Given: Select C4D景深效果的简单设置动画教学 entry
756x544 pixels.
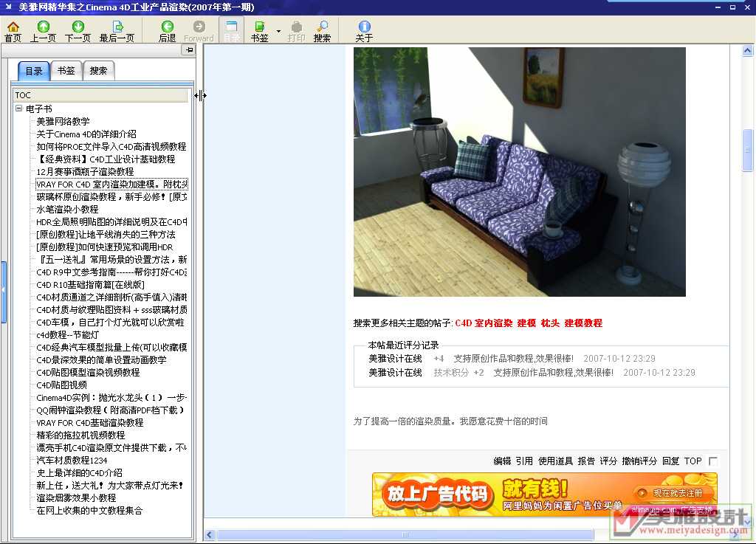Looking at the screenshot, I should (x=102, y=359).
